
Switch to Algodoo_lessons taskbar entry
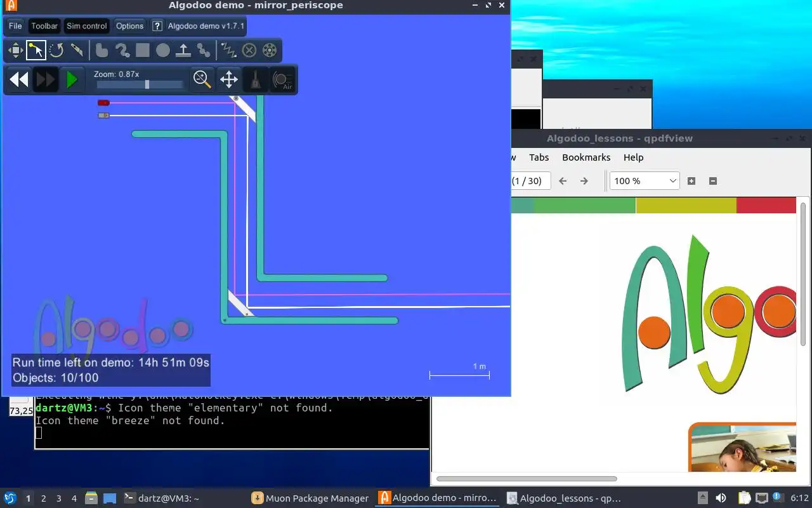(566, 498)
